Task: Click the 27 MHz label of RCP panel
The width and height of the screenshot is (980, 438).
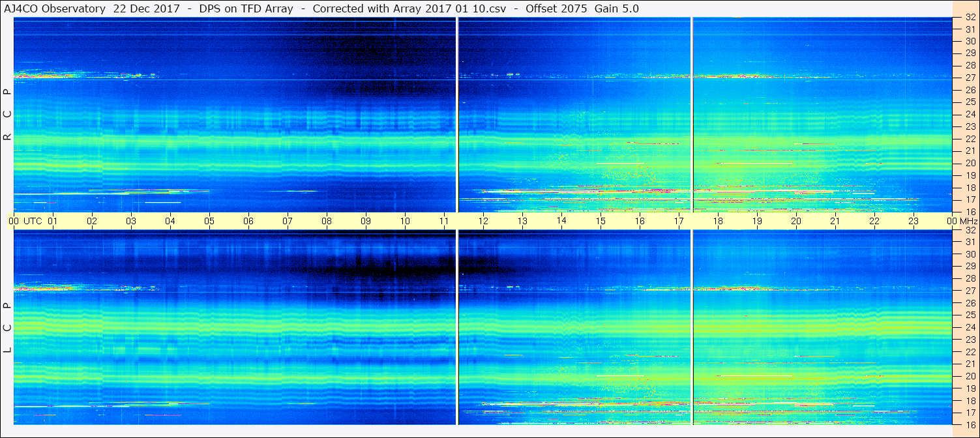Action: click(x=970, y=78)
